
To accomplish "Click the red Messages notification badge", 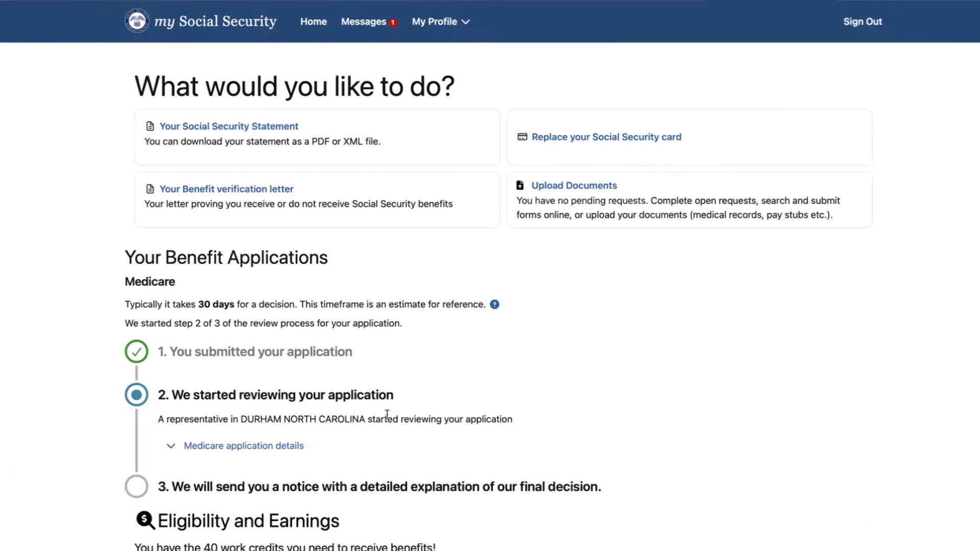I will coord(392,22).
